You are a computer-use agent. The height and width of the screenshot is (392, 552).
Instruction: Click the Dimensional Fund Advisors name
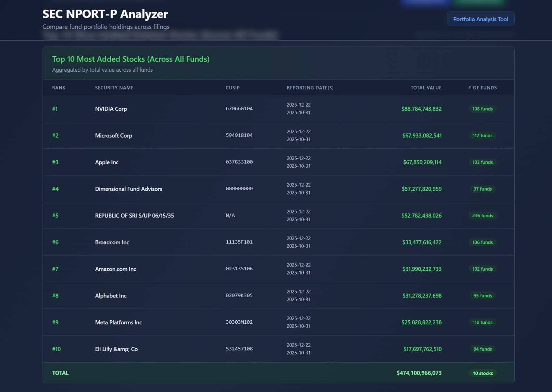click(x=128, y=189)
